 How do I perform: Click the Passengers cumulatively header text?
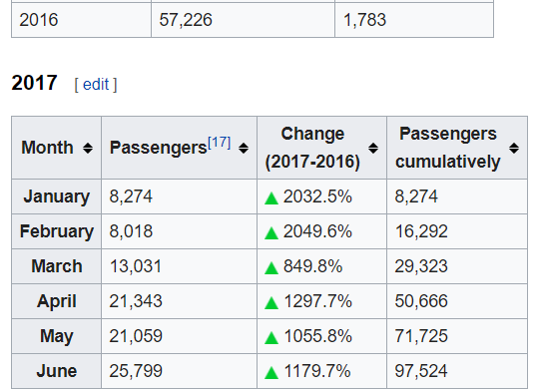(447, 148)
